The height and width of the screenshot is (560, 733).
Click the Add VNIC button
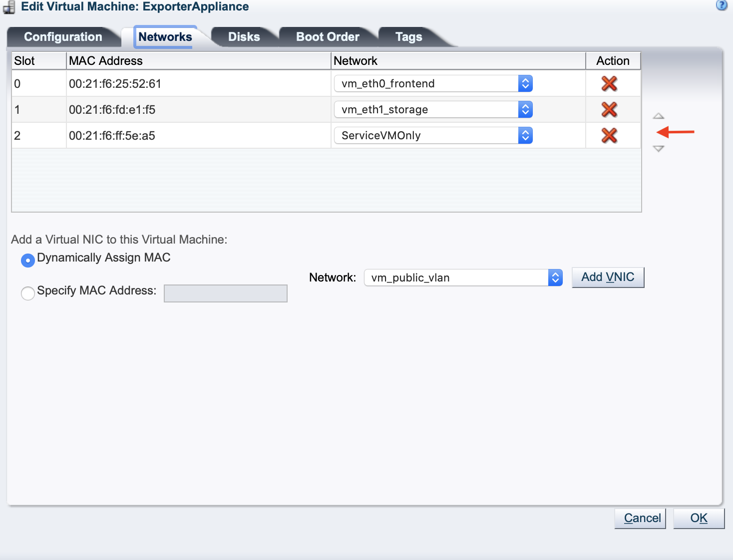coord(608,277)
